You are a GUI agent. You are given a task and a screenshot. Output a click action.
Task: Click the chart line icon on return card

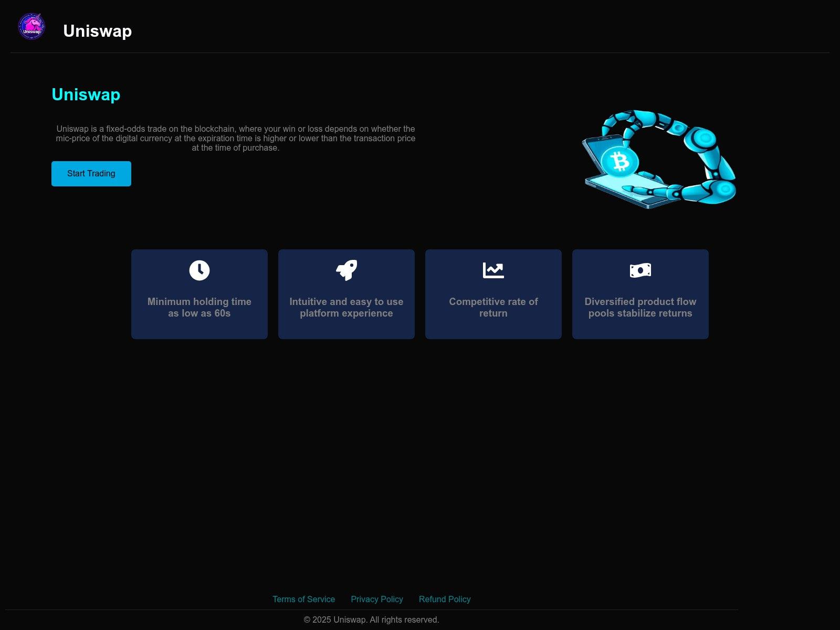click(x=493, y=270)
